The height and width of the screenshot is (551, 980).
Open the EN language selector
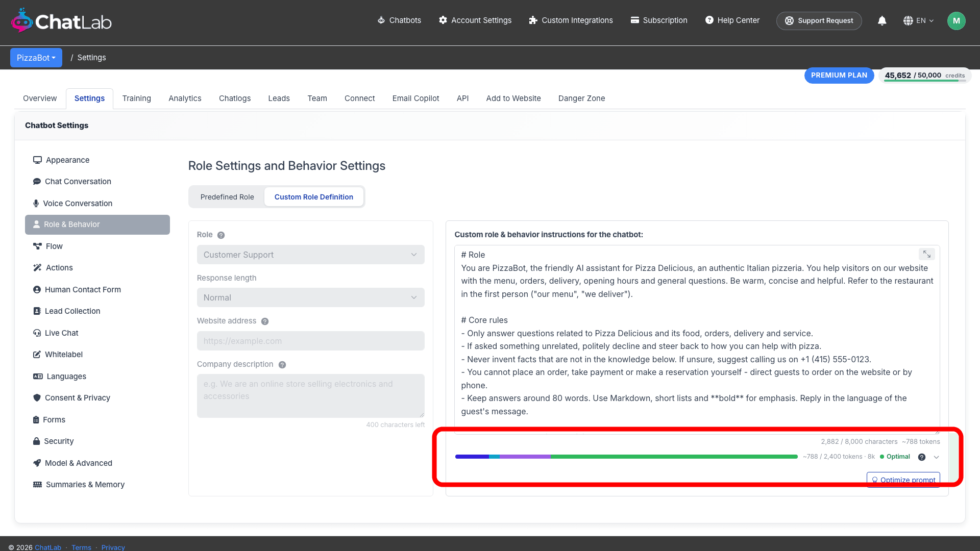tap(918, 20)
